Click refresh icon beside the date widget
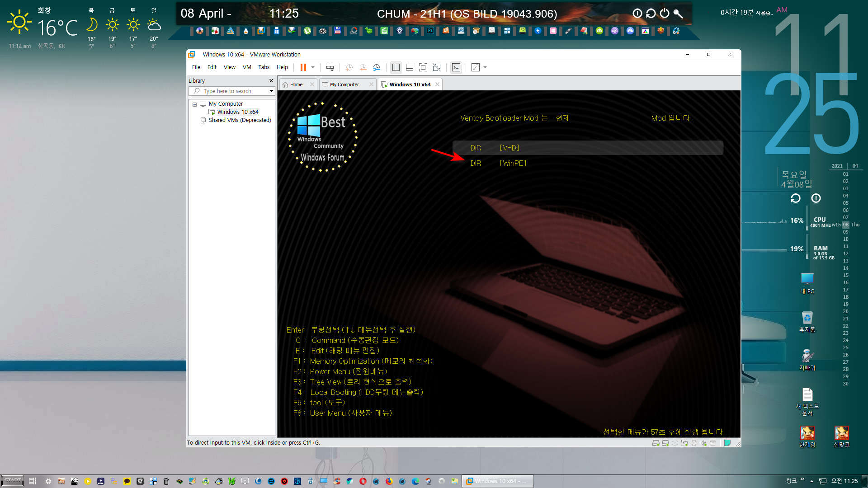The image size is (868, 488). [795, 198]
